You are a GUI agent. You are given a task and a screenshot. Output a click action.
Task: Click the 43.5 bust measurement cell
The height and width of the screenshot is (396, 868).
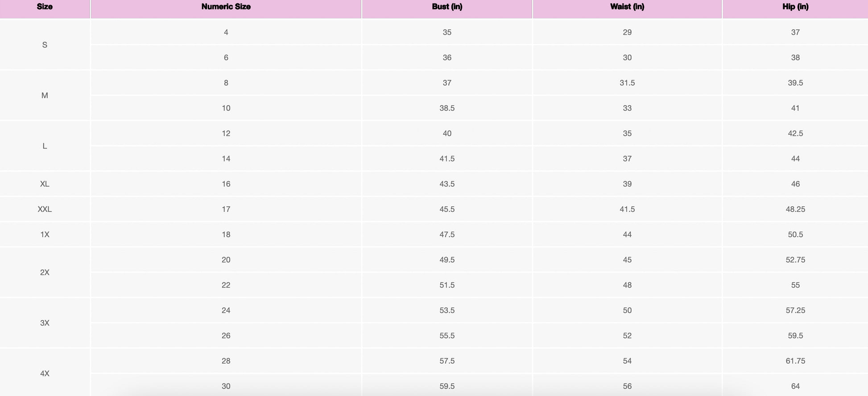(x=447, y=184)
